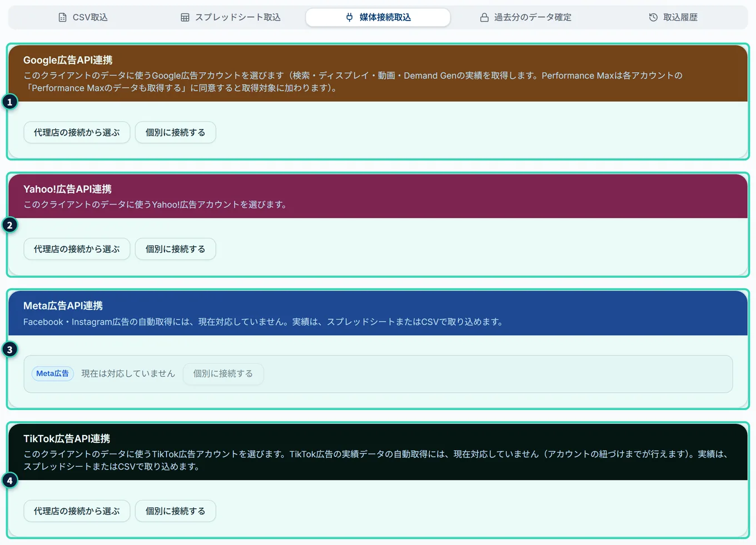Click the Meta広告API連携 heading
Image resolution: width=756 pixels, height=545 pixels.
63,306
